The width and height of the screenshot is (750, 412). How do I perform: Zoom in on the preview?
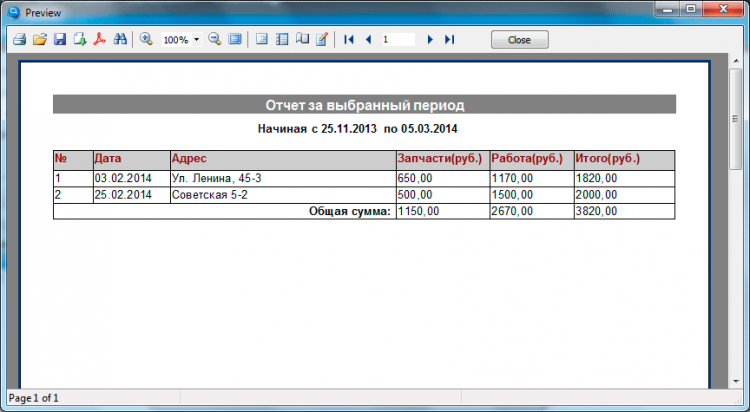[x=146, y=39]
